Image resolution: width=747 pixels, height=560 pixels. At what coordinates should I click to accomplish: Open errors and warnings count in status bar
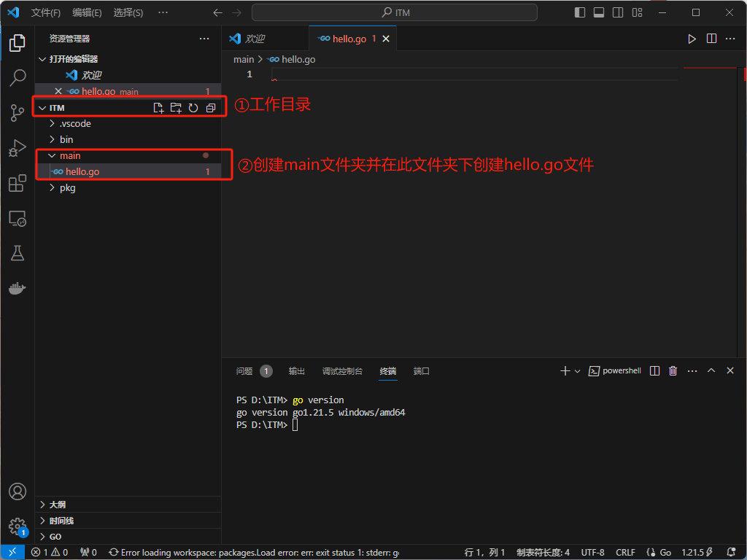[x=50, y=553]
